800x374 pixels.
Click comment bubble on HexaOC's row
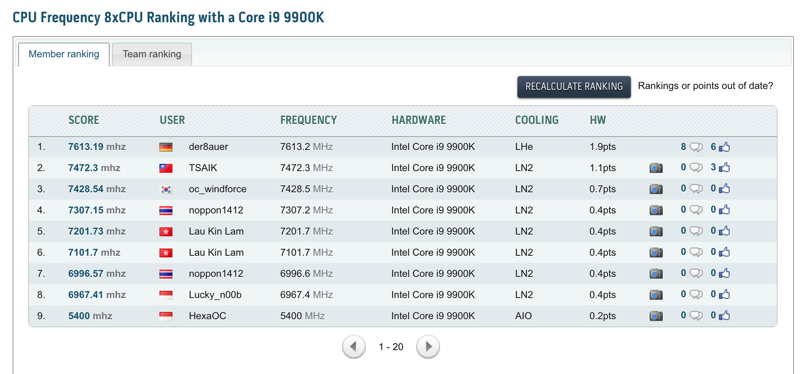pos(696,316)
